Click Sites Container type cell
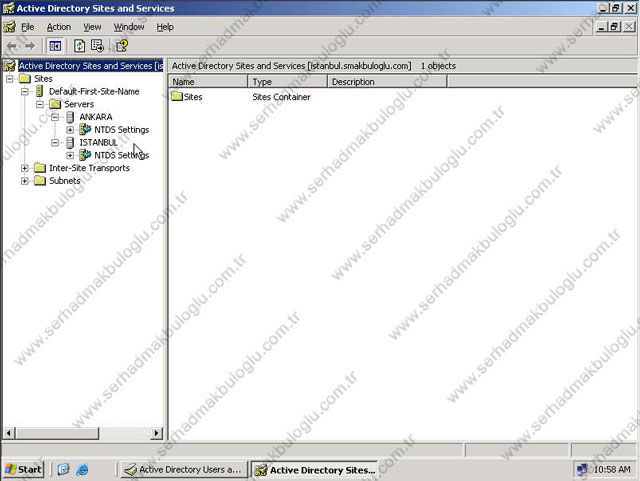Screen dimensions: 640x481 coord(281,97)
